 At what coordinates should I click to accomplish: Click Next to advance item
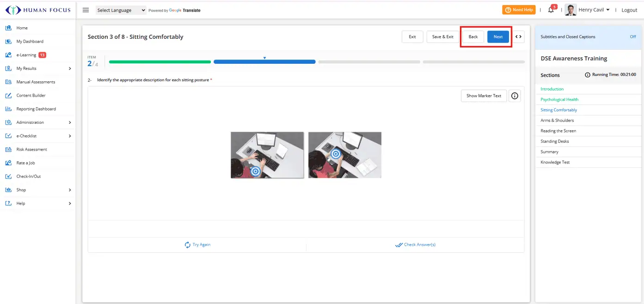pos(498,37)
